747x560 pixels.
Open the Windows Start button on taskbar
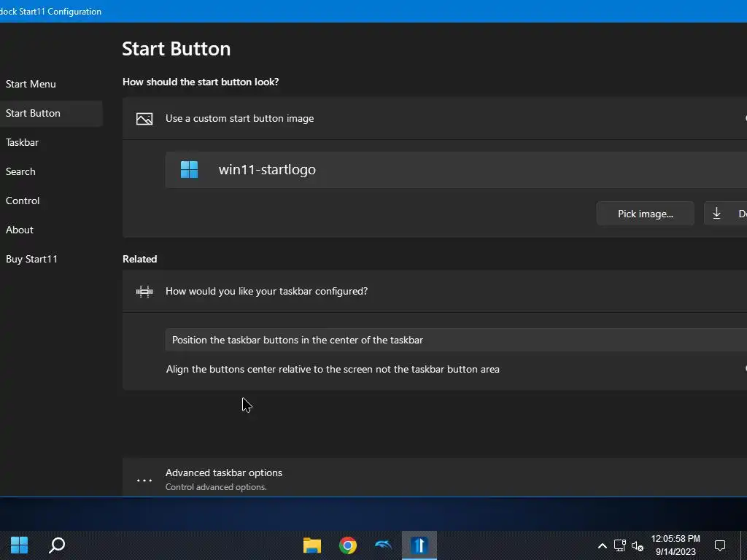(20, 545)
